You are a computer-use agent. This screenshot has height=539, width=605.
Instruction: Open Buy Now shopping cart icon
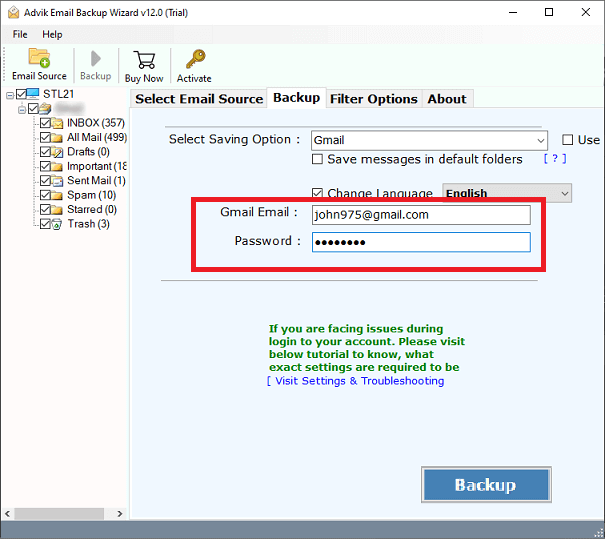144,60
